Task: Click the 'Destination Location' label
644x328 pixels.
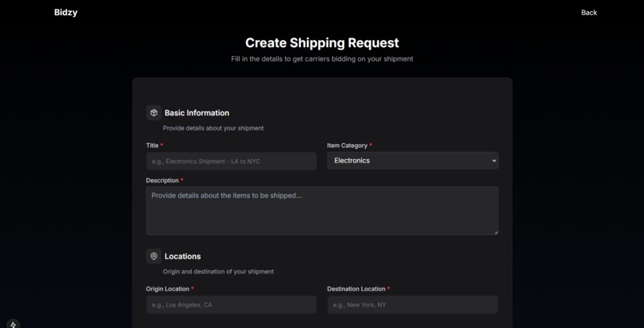Action: [356, 289]
